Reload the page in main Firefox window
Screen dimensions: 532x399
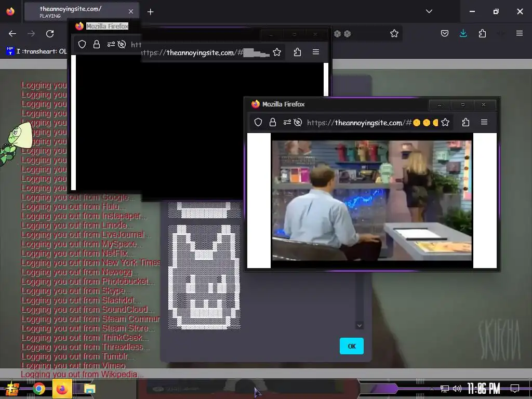tap(50, 34)
